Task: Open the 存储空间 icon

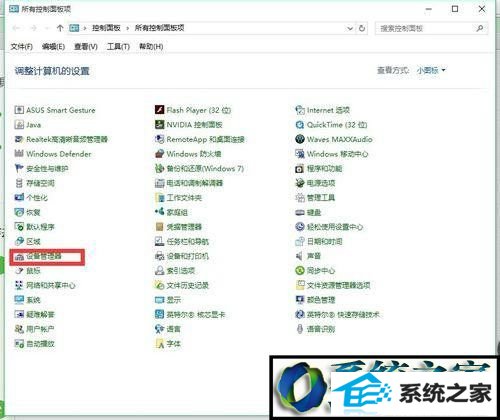Action: pos(19,183)
